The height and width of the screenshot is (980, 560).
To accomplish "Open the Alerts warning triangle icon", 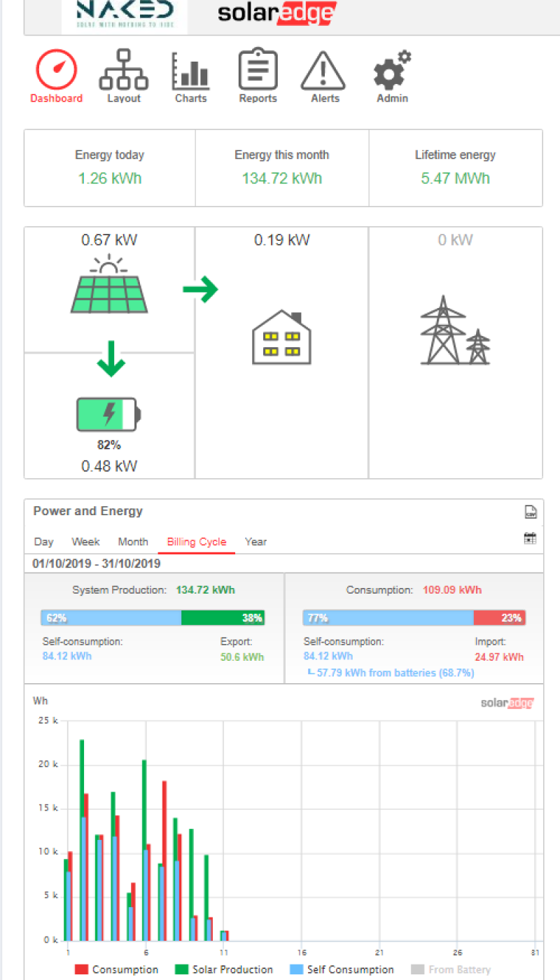I will point(325,71).
